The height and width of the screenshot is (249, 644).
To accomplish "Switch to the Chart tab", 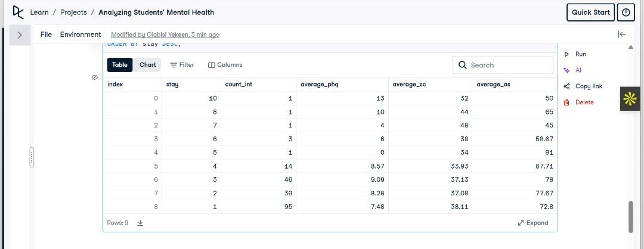I will 148,65.
